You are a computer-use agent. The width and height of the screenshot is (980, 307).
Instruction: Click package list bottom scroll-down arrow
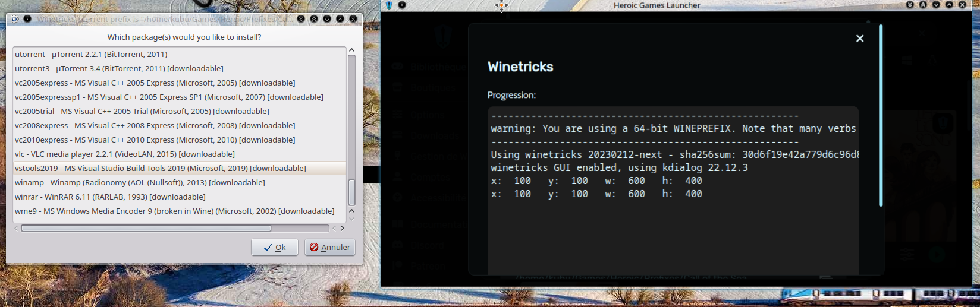tap(351, 219)
